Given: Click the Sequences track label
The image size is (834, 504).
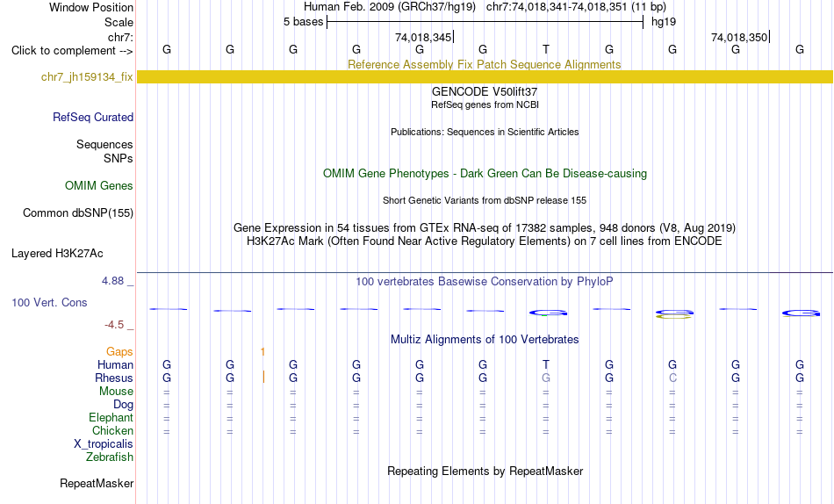Looking at the screenshot, I should (104, 145).
